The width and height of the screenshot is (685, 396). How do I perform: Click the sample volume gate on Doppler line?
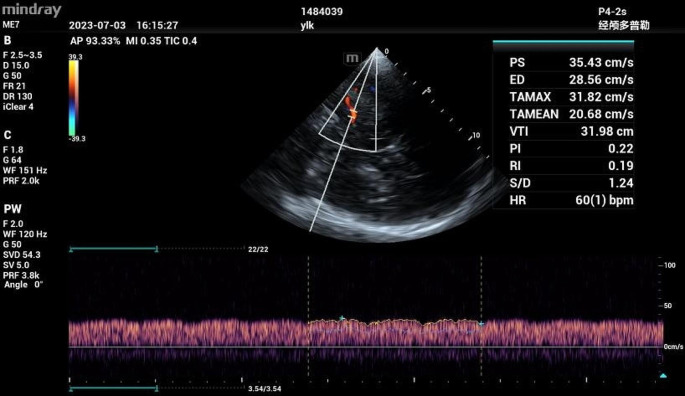pyautogui.click(x=353, y=114)
